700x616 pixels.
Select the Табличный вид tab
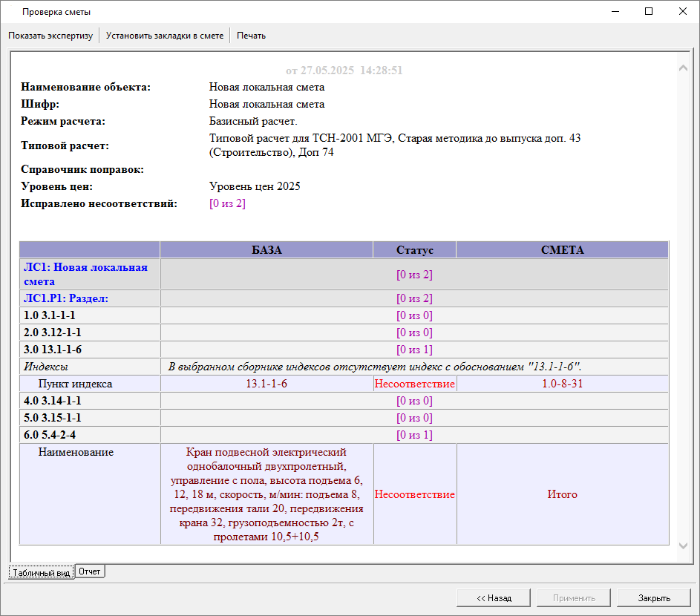pos(42,573)
